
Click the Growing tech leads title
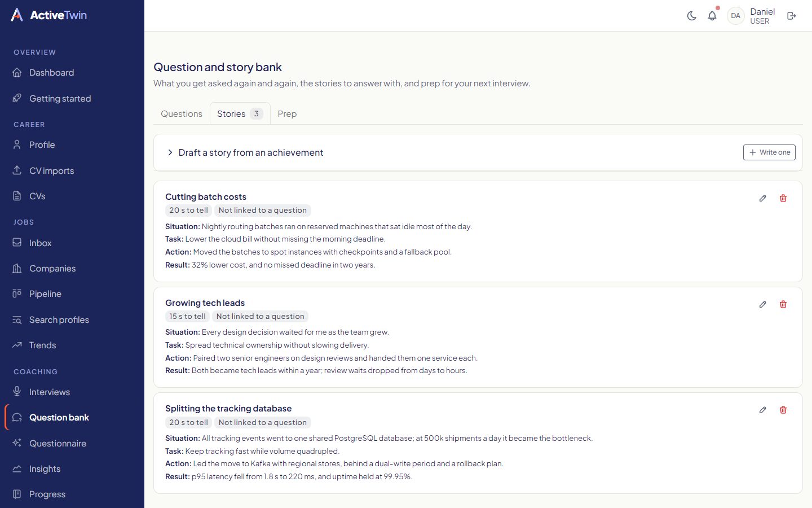[205, 303]
